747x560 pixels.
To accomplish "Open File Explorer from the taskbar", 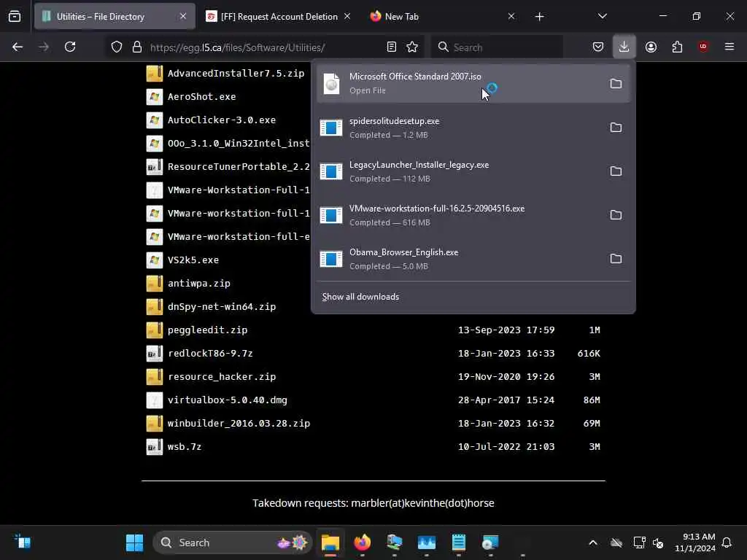I will click(x=330, y=542).
